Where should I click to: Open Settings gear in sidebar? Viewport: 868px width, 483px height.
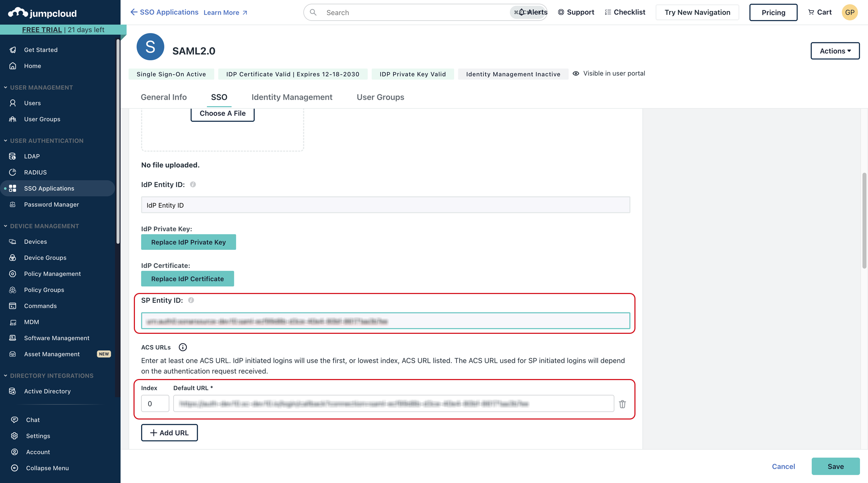click(x=14, y=436)
